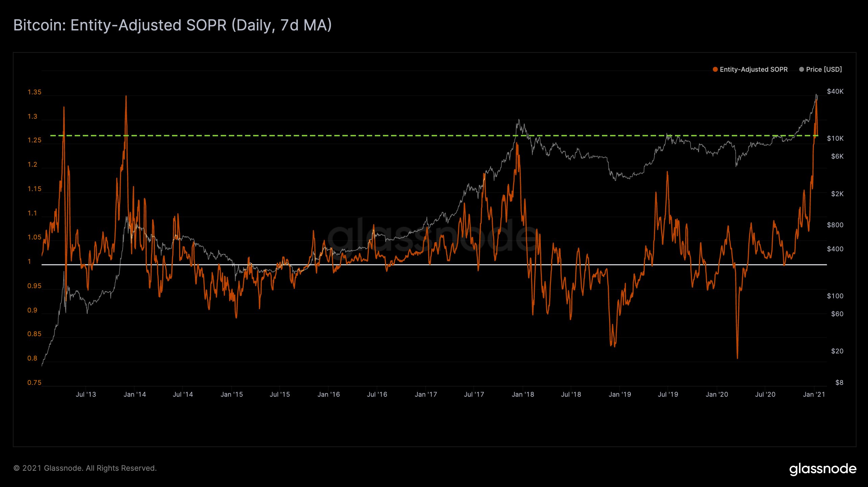
Task: Click the chart title Bitcoin: Entity-Adjusted SOPR
Action: tap(172, 25)
